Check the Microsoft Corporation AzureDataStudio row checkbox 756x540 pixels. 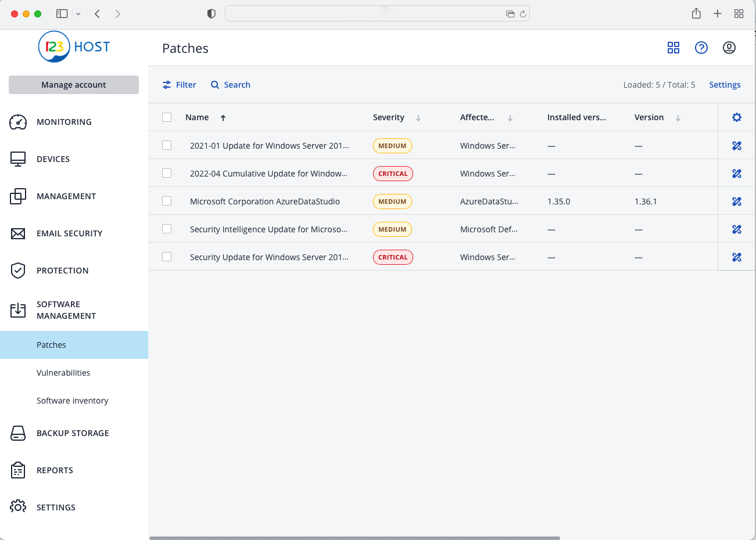[167, 201]
